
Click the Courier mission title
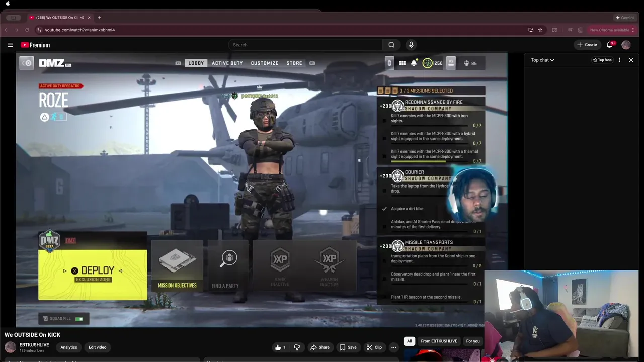click(x=415, y=172)
